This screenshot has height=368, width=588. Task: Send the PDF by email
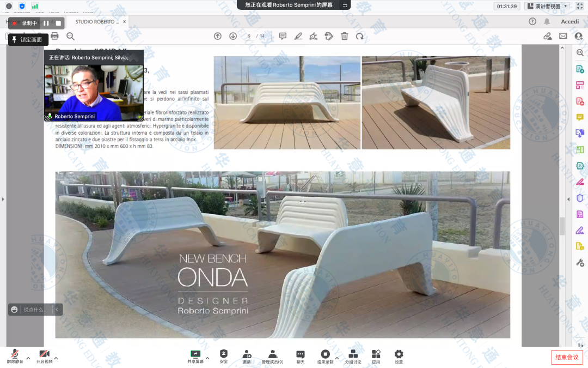[563, 36]
